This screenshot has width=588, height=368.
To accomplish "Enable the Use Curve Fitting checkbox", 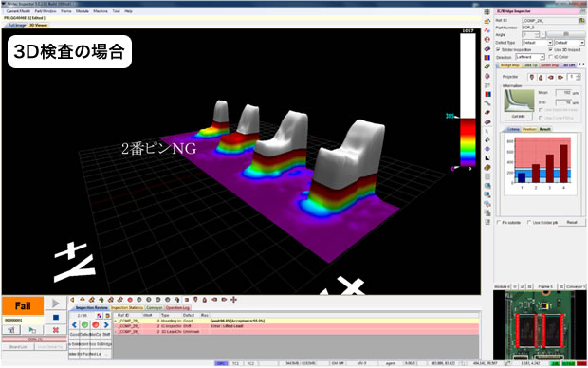I will 541,118.
